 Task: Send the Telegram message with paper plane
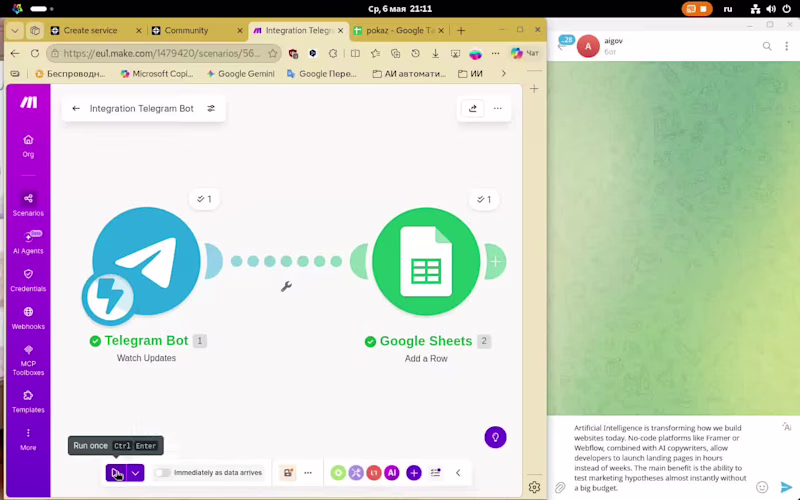(x=786, y=487)
